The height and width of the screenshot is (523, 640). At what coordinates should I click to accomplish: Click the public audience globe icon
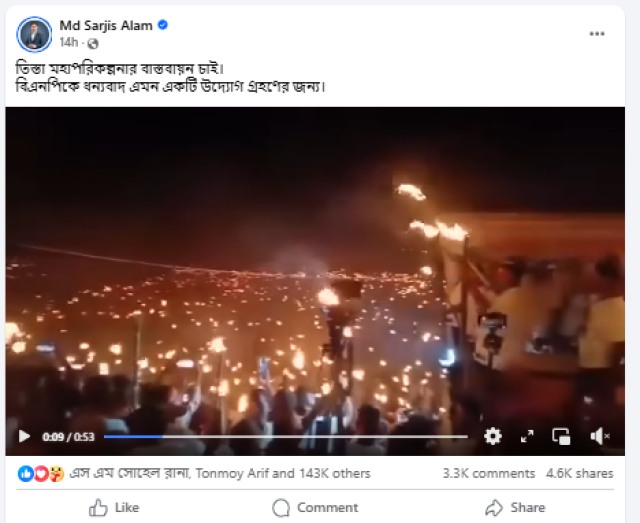pos(93,44)
